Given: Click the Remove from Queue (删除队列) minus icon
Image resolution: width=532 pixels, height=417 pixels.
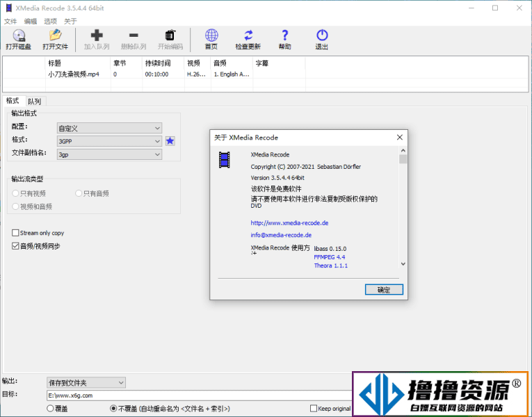Looking at the screenshot, I should coord(134,35).
